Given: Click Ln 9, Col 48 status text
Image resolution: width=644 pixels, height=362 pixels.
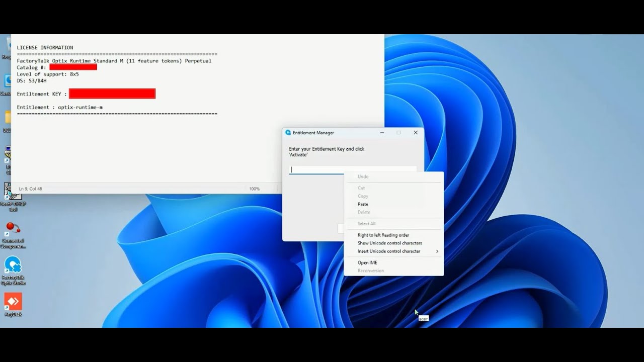Looking at the screenshot, I should (30, 189).
